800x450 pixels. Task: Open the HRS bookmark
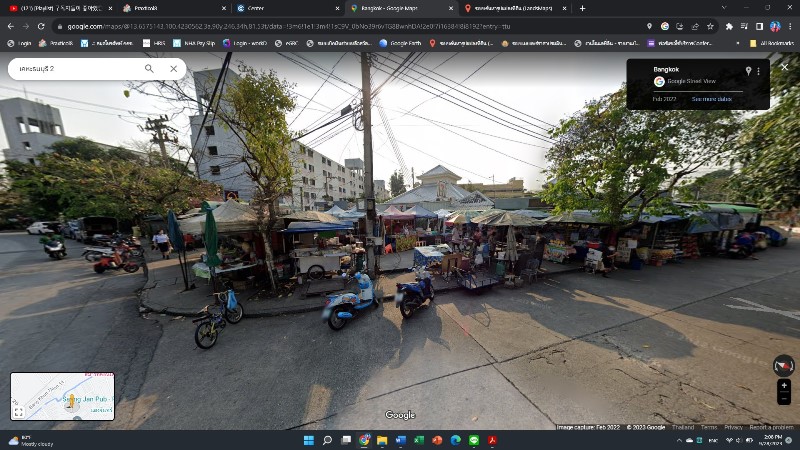154,43
